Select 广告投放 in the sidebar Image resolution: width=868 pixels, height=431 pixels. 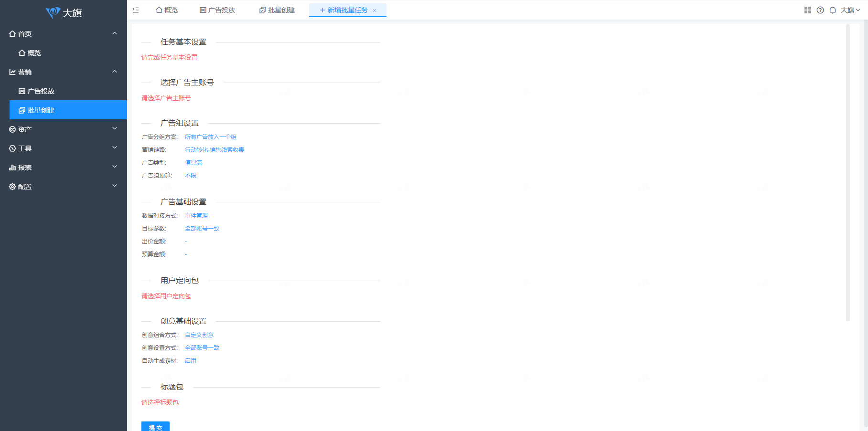[x=41, y=91]
